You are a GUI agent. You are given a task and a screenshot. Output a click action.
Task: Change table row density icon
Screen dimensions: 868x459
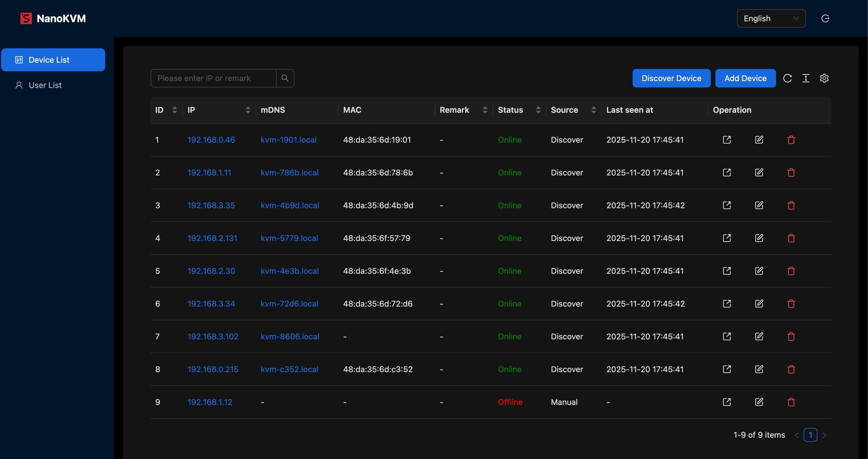tap(806, 78)
